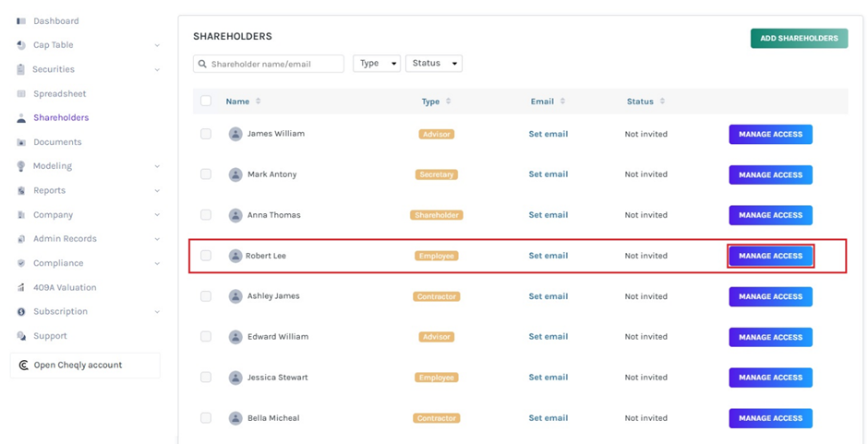Click Robert Lee's avatar icon

click(x=235, y=256)
